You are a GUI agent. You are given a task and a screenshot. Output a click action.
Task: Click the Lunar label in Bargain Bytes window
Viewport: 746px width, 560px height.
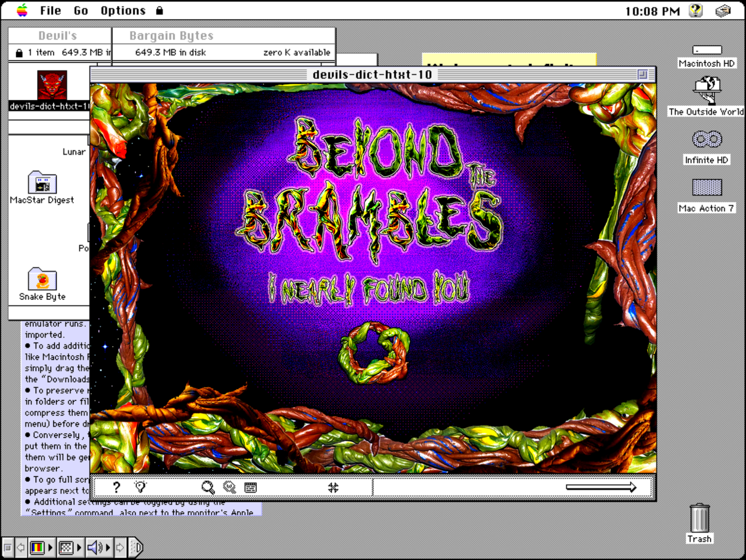click(x=74, y=152)
